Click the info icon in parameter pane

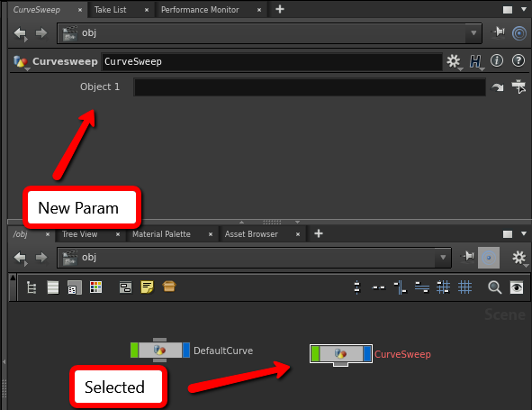[x=497, y=60]
